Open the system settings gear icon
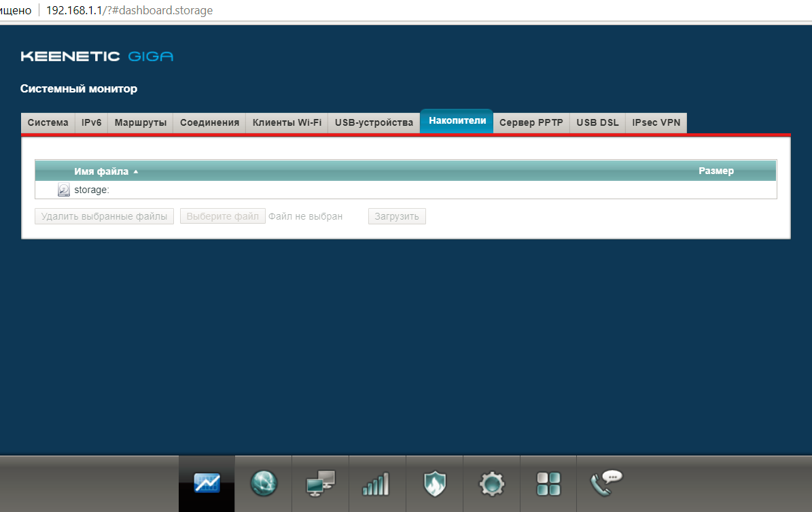 pos(491,483)
